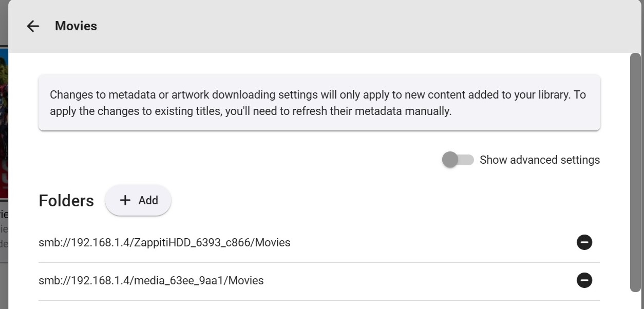
Task: Click the Movies dialog title
Action: pyautogui.click(x=76, y=26)
